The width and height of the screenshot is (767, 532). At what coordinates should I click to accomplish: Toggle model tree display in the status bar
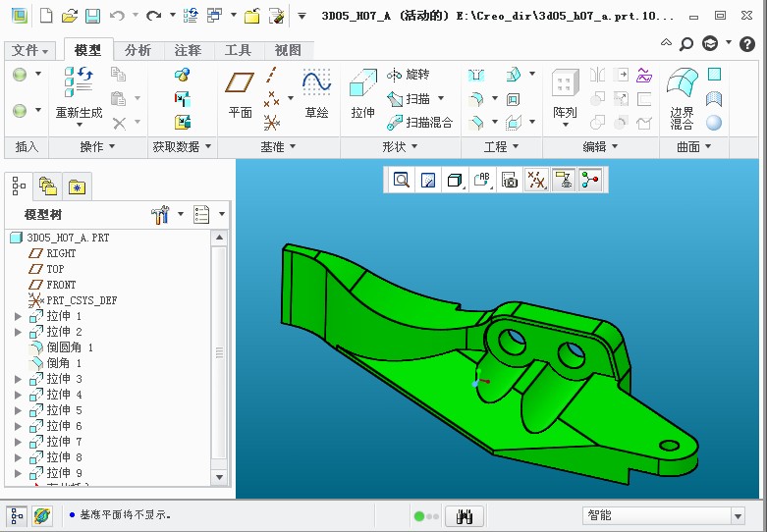coord(17,516)
